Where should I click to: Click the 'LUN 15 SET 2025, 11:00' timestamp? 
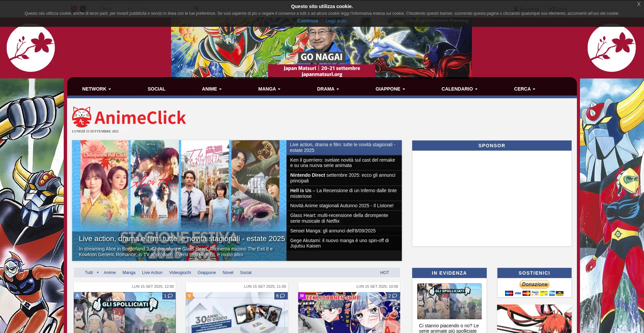265,286
